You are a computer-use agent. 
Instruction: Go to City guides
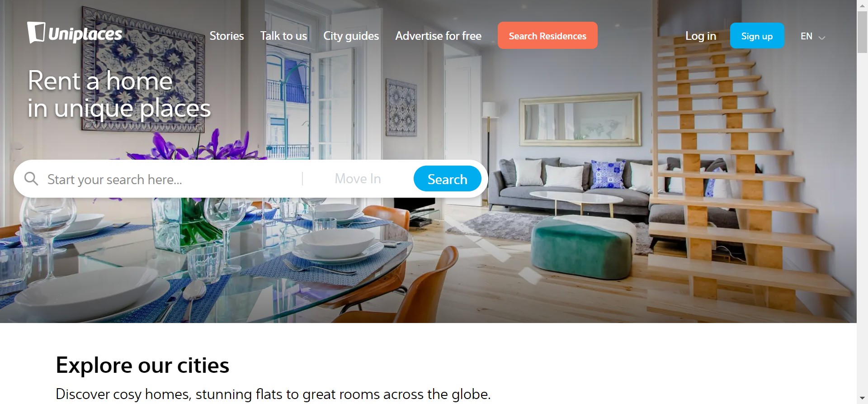point(351,36)
